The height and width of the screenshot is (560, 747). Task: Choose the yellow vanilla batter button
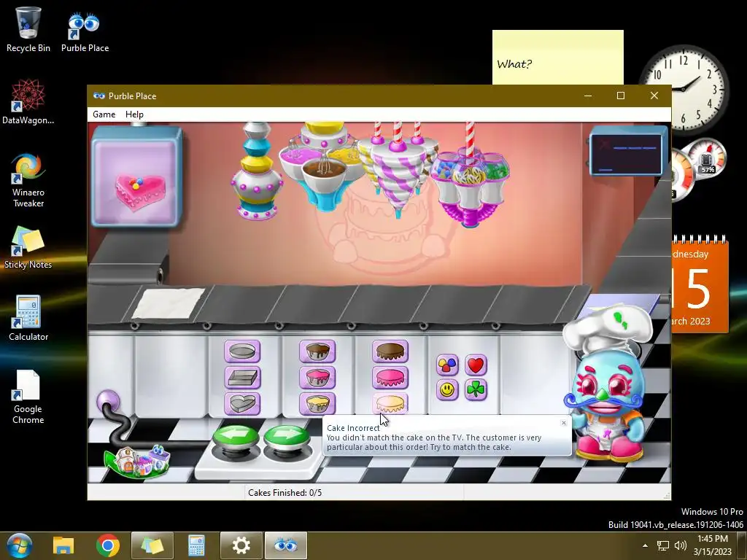tap(317, 403)
